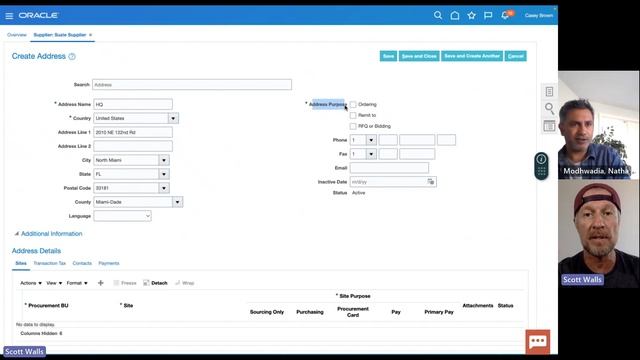Open the Language select box
640x360 pixels.
click(122, 216)
